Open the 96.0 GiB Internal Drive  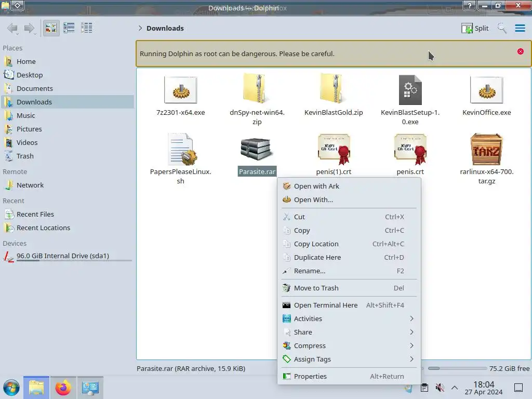pyautogui.click(x=67, y=257)
